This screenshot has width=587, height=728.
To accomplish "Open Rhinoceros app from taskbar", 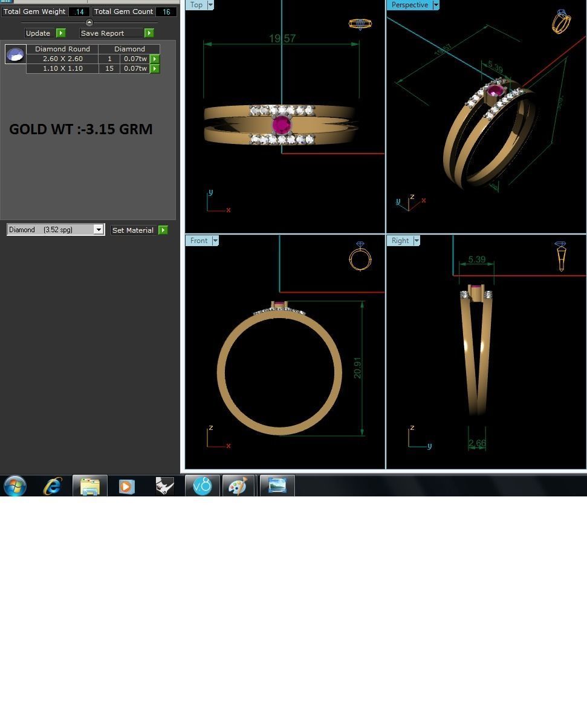I will (164, 486).
